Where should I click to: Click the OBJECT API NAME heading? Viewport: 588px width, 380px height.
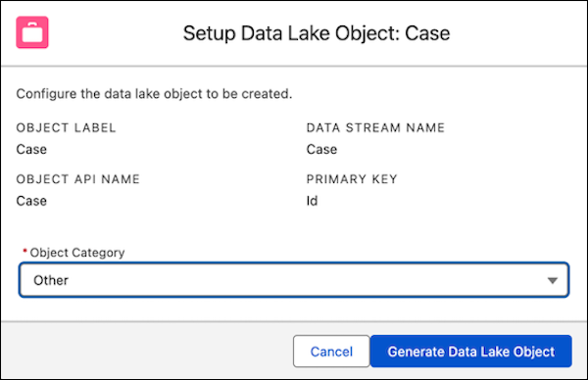[x=78, y=179]
